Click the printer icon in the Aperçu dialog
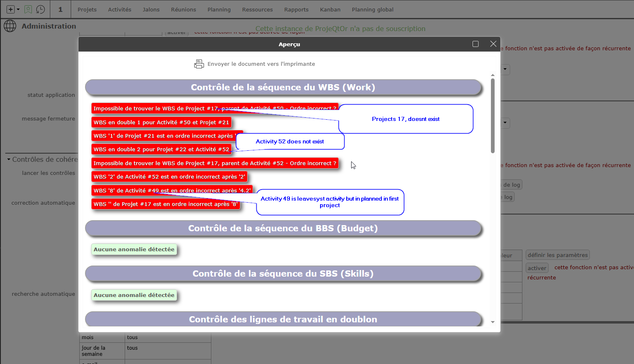 coord(199,64)
